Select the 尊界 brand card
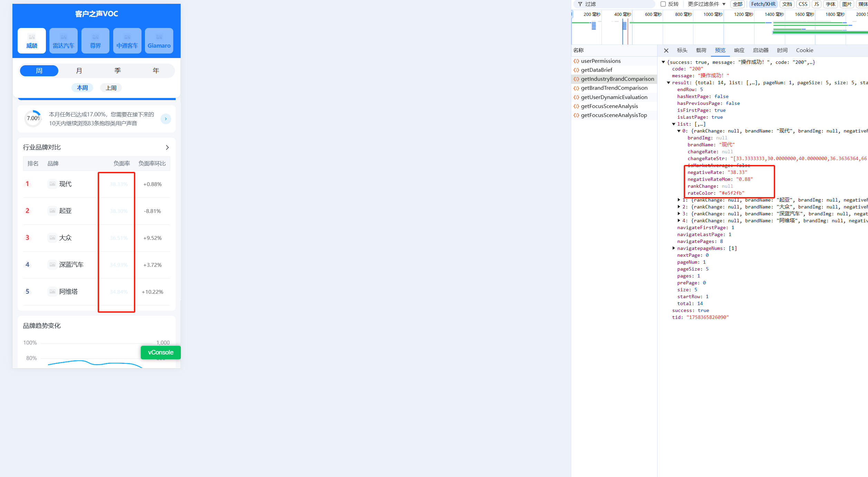Screen dimensions: 868x477 (95, 41)
